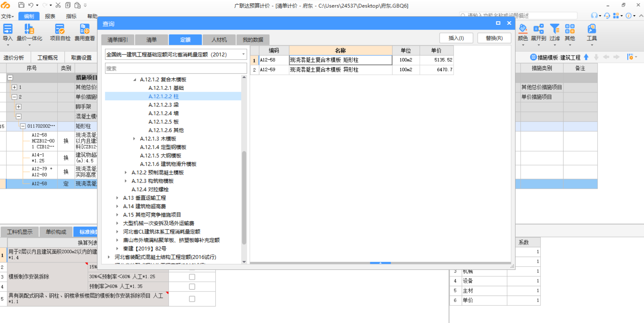Collapse the A.12.1.2 复合木模板 node
This screenshot has height=323, width=644.
pos(135,79)
